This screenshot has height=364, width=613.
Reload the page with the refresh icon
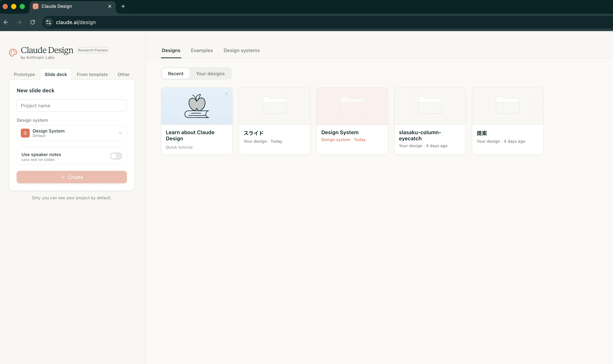click(x=33, y=22)
